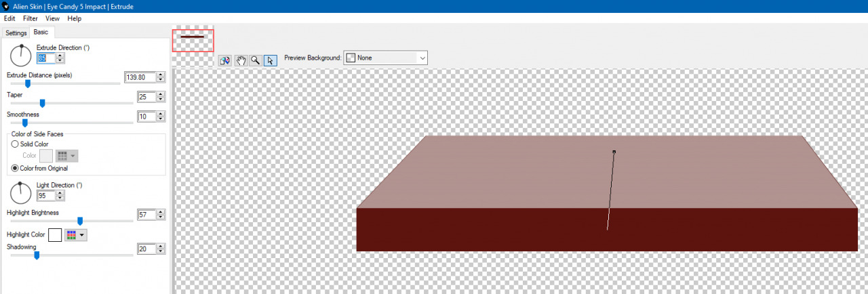Click the Shadowing slider handle
The width and height of the screenshot is (868, 294).
37,255
